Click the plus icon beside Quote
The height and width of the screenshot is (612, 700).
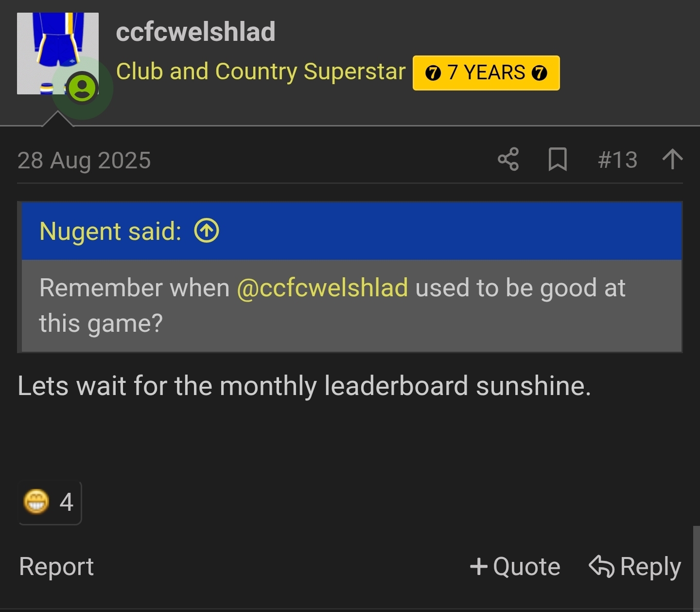pos(478,567)
